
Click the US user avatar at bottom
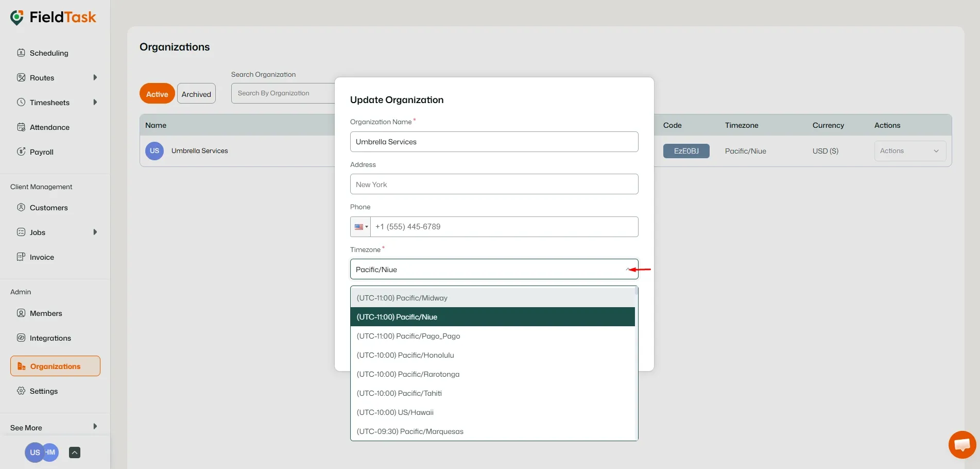click(34, 453)
